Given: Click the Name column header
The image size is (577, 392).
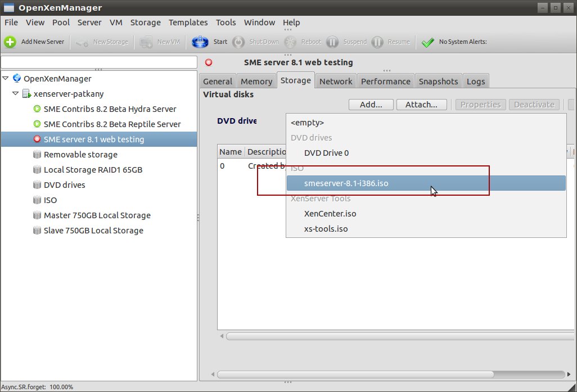Looking at the screenshot, I should 231,152.
